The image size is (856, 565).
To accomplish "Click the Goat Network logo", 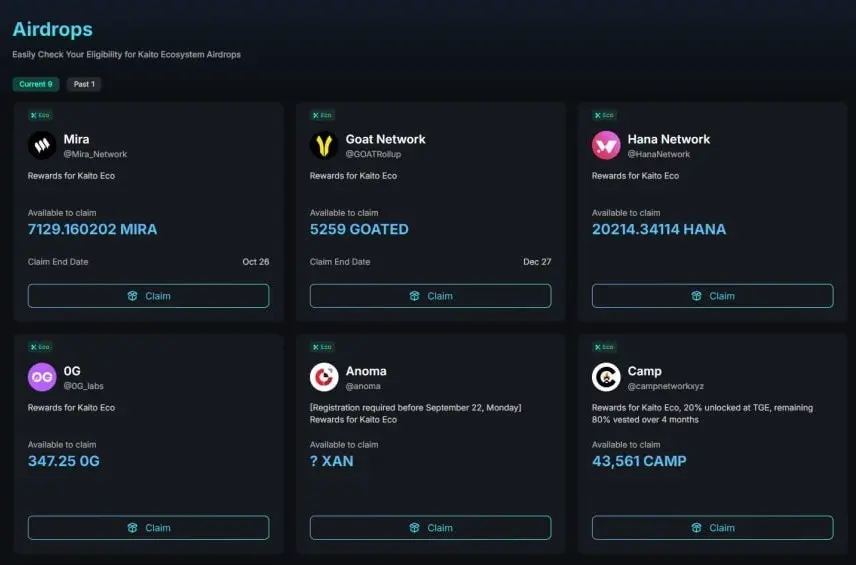I will pyautogui.click(x=324, y=145).
